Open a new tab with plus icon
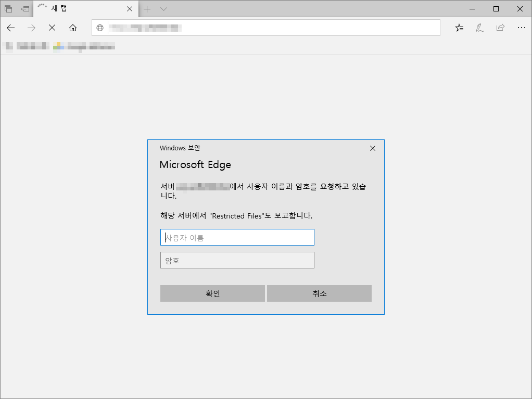This screenshot has height=399, width=532. (x=147, y=9)
